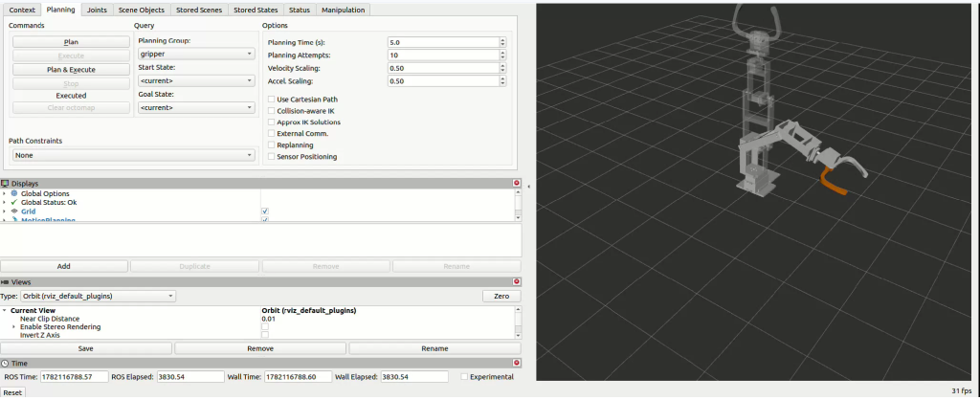Screen dimensions: 980x400
Task: Switch to the Context tab
Action: click(22, 10)
